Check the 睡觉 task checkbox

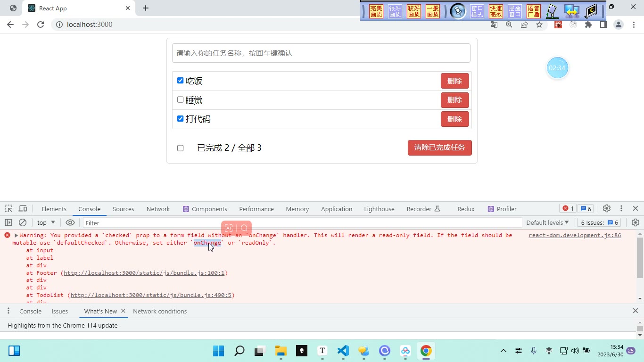(x=180, y=99)
